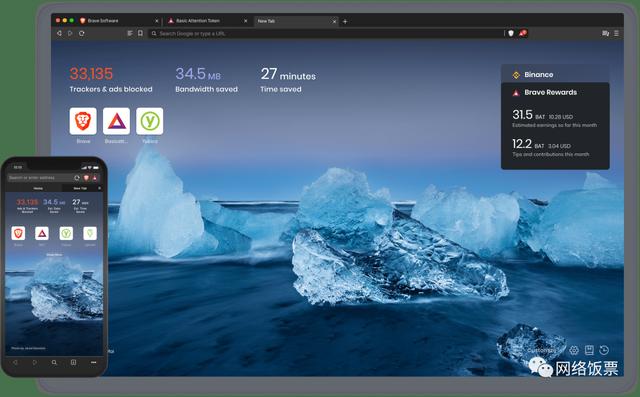Open the desktop new tab settings gear icon
Screen dimensions: 640x397
point(574,350)
